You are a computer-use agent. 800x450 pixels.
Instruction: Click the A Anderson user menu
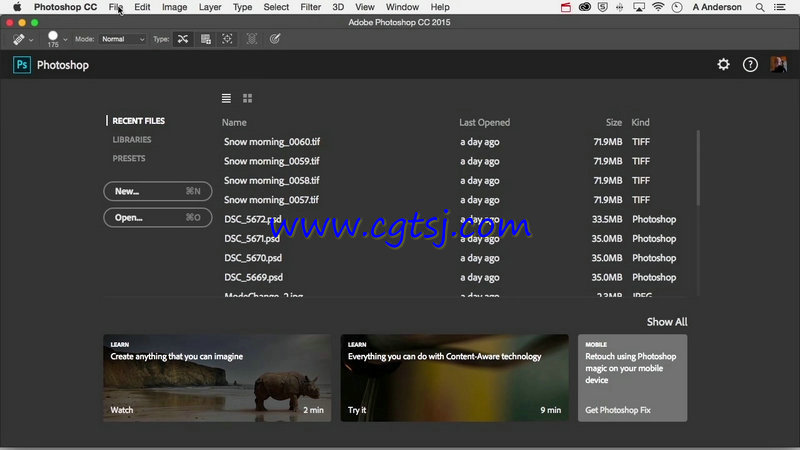[x=717, y=7]
